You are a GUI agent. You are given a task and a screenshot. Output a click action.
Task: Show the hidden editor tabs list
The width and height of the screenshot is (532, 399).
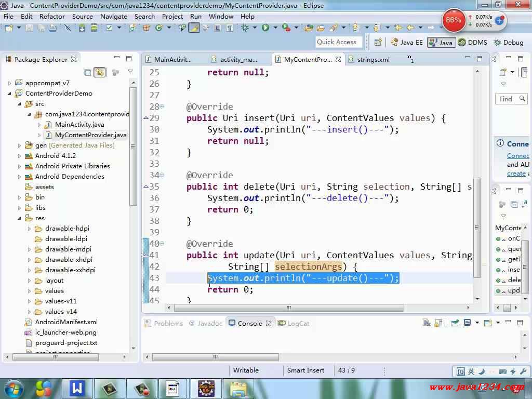click(x=410, y=59)
